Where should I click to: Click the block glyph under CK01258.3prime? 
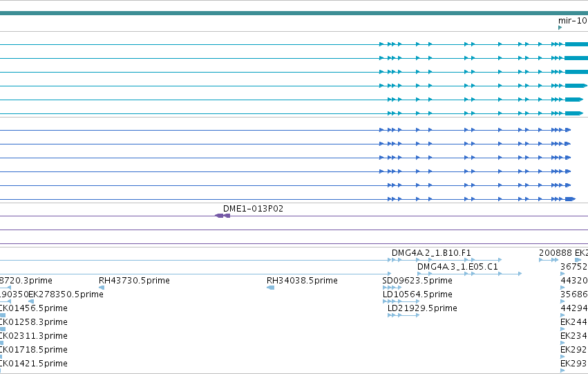click(3, 329)
